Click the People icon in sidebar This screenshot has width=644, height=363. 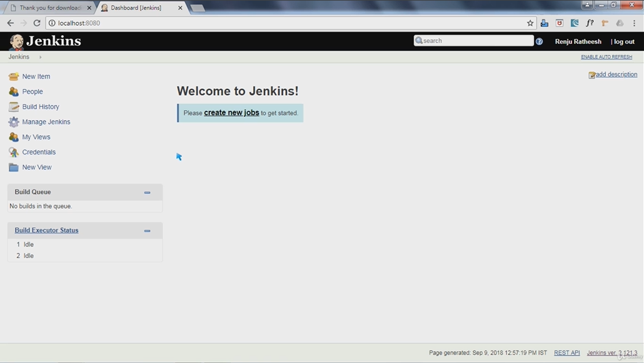(x=14, y=91)
